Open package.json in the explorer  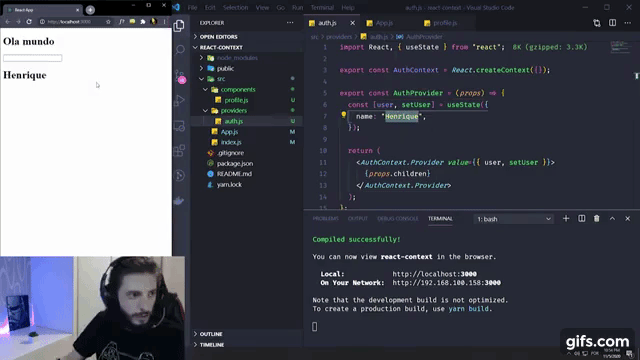247,164
